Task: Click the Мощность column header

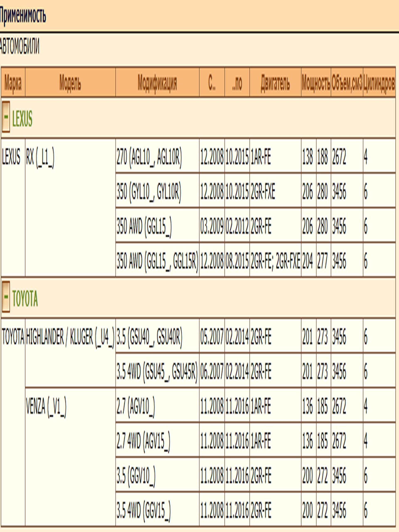Action: tap(316, 83)
